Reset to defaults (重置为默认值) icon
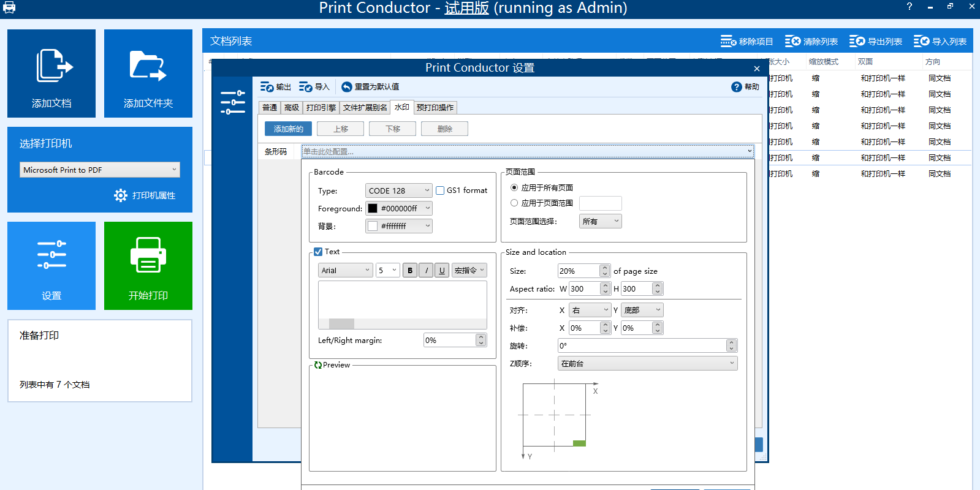 pos(347,87)
